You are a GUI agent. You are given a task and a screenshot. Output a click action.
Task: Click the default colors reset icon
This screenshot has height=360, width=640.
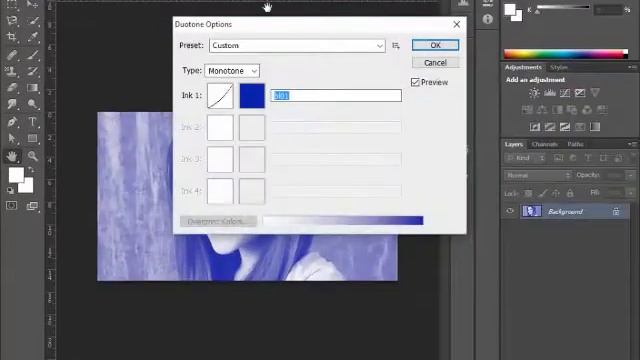[10, 190]
